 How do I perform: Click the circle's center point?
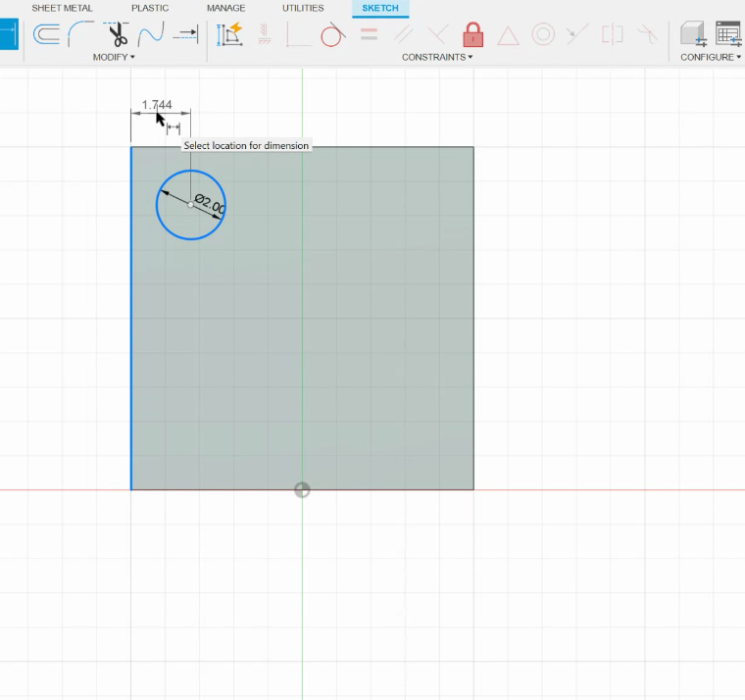point(190,205)
